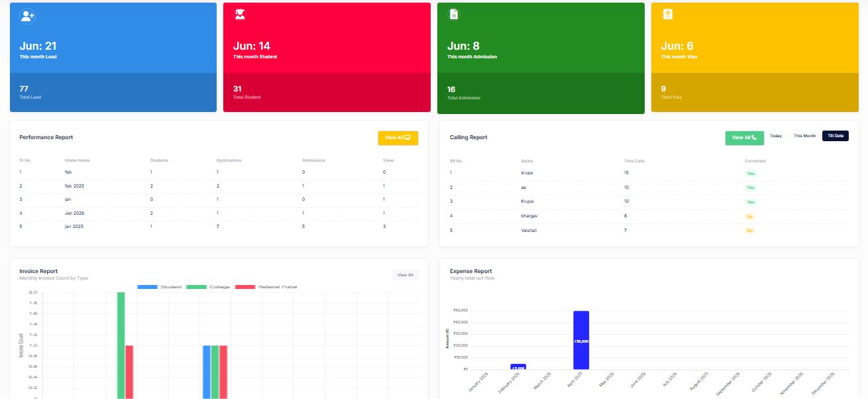The width and height of the screenshot is (868, 399).
Task: Click the Total Lead count 77
Action: [x=24, y=89]
